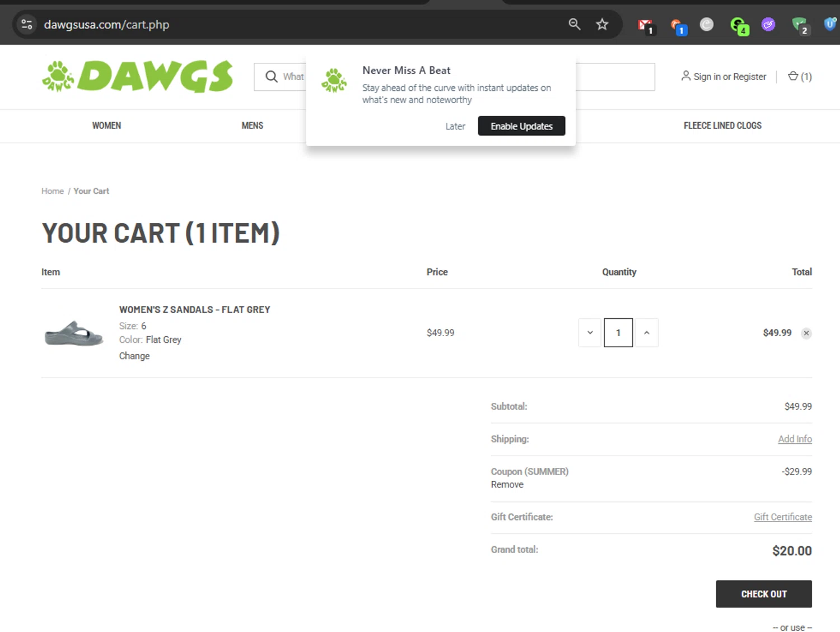Screen dimensions: 840x632
Task: Click the Gift Certificate link
Action: point(783,517)
